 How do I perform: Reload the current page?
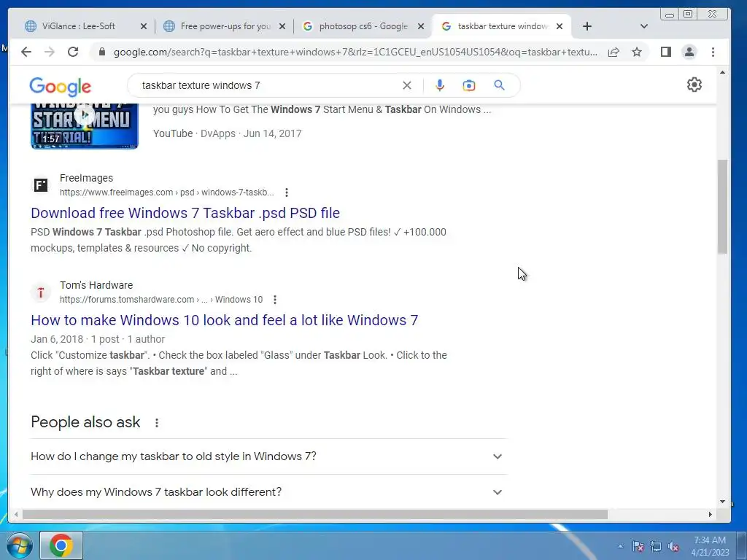[73, 52]
